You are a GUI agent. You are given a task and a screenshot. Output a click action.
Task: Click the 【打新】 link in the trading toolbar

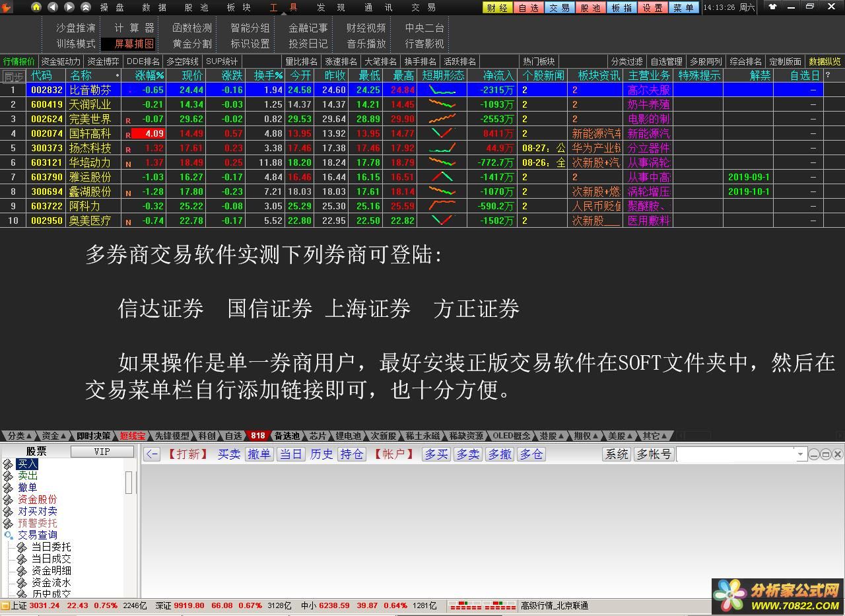pos(188,454)
